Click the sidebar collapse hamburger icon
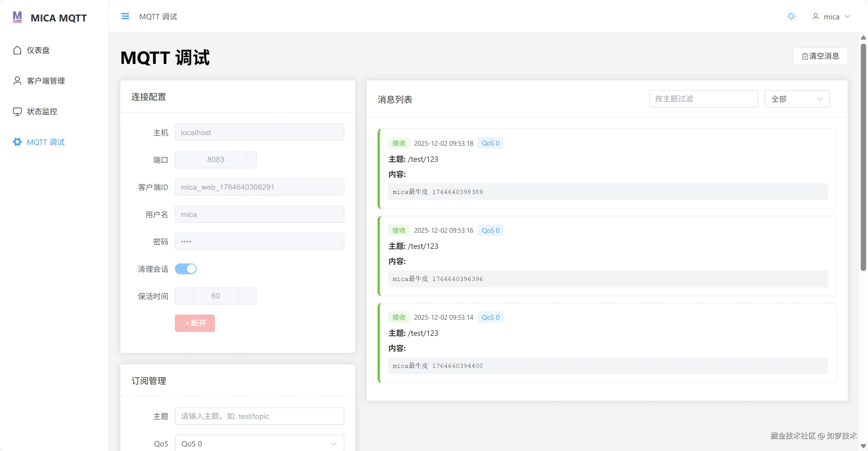Screen dimensions: 868x451 click(125, 16)
